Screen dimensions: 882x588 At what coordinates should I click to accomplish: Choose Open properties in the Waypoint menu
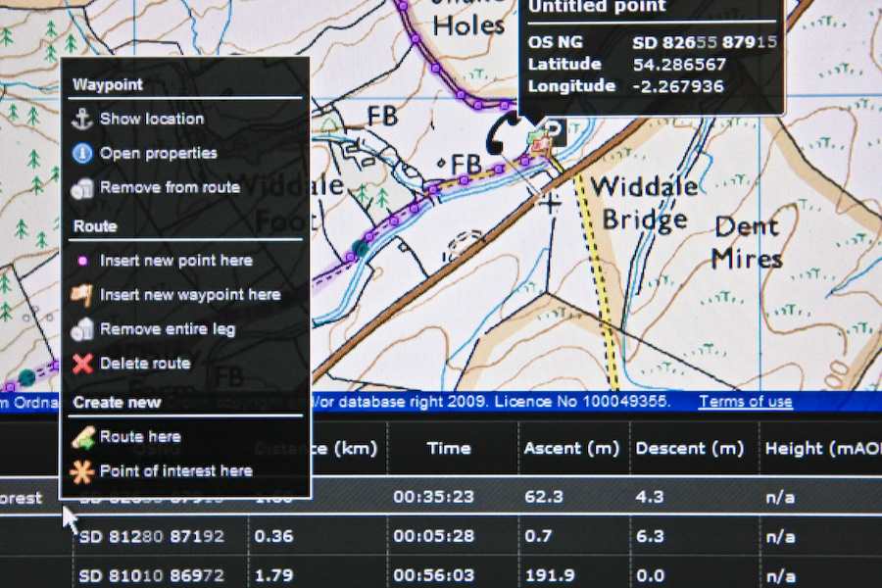point(158,154)
